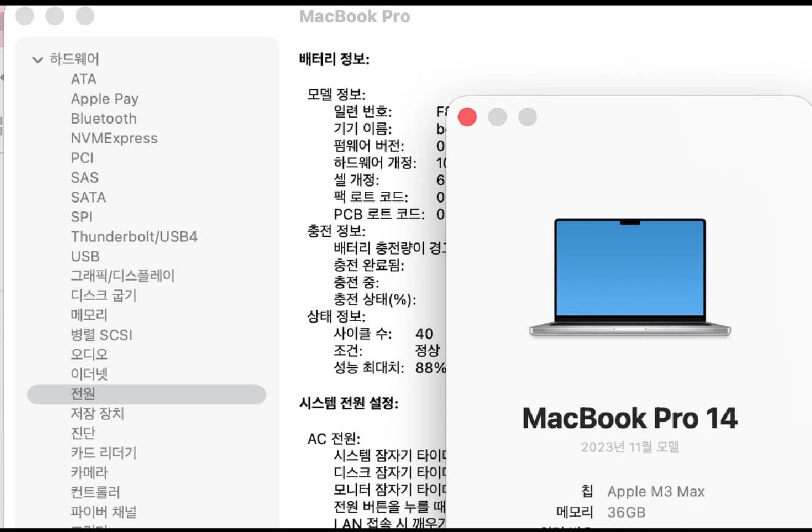Select 디스크 굽기 in the sidebar
Image resolution: width=812 pixels, height=532 pixels.
tap(104, 296)
